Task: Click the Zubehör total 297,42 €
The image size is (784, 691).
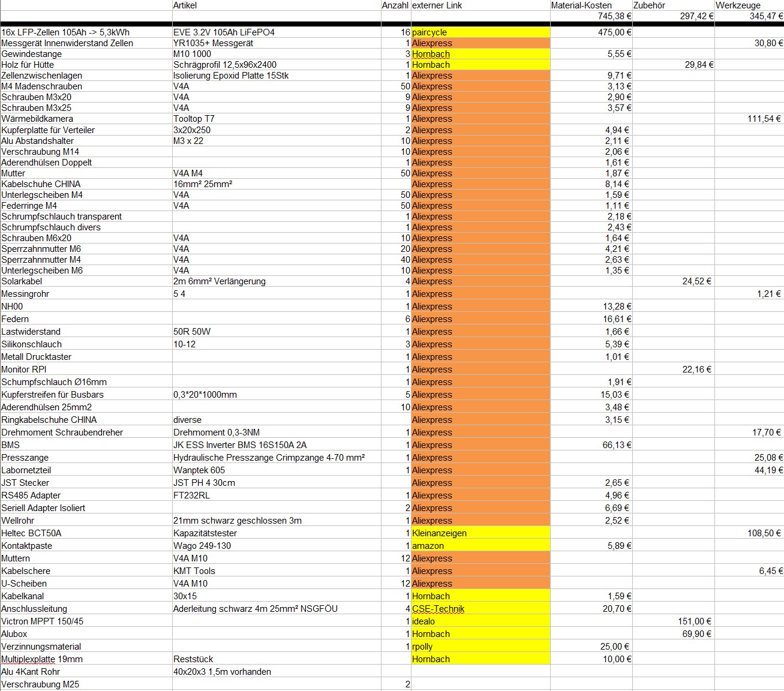Action: 674,16
